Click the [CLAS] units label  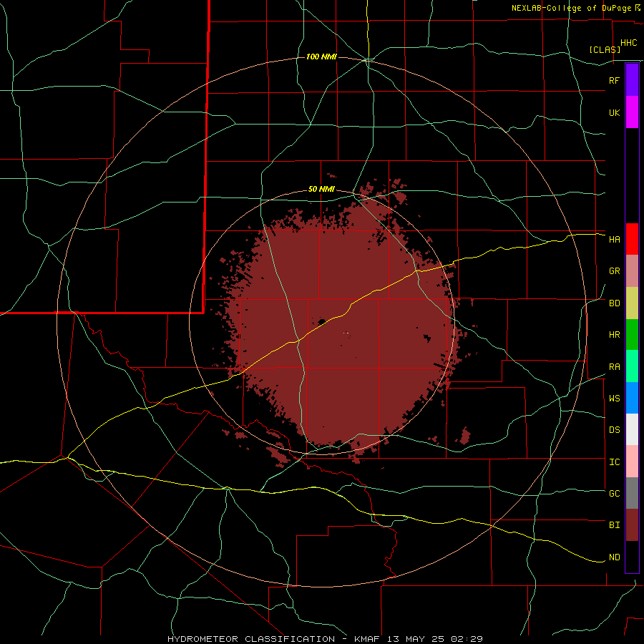(605, 49)
